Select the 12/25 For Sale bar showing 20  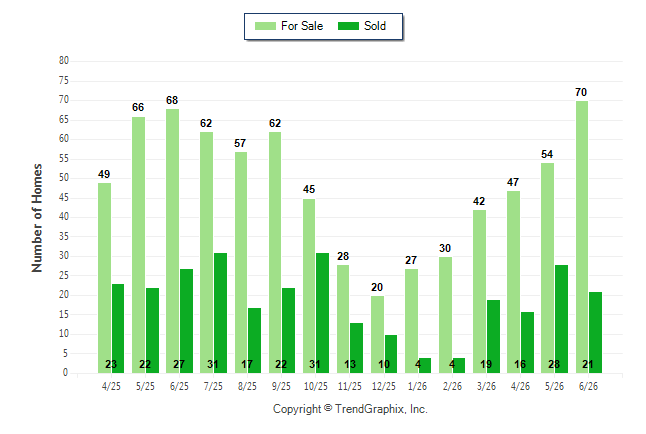coord(377,334)
